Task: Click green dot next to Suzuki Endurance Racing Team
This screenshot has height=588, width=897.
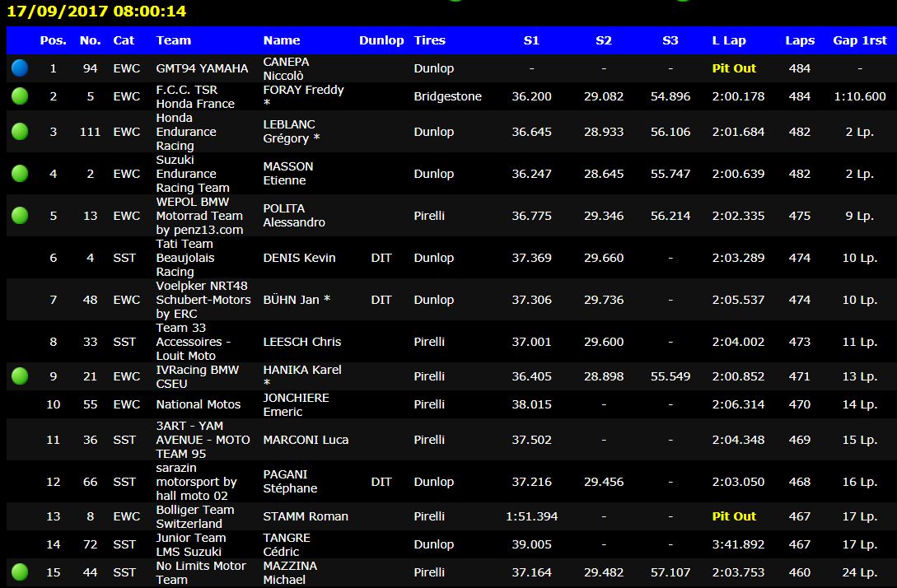Action: point(19,174)
